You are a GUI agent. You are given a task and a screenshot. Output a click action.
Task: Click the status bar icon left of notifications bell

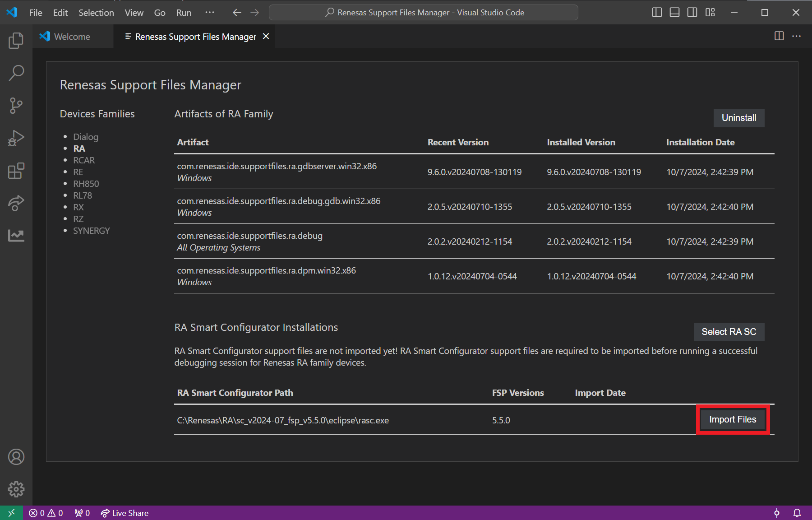pyautogui.click(x=777, y=513)
